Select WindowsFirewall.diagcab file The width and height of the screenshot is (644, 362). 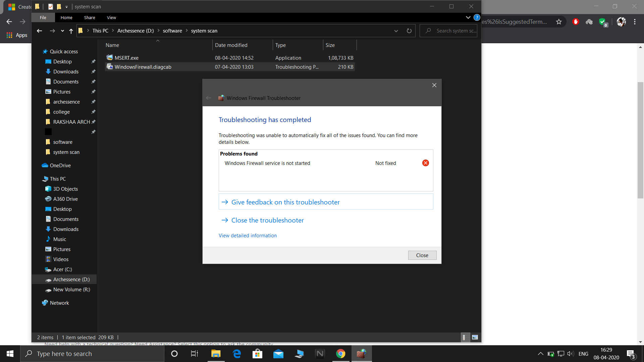pyautogui.click(x=230, y=67)
